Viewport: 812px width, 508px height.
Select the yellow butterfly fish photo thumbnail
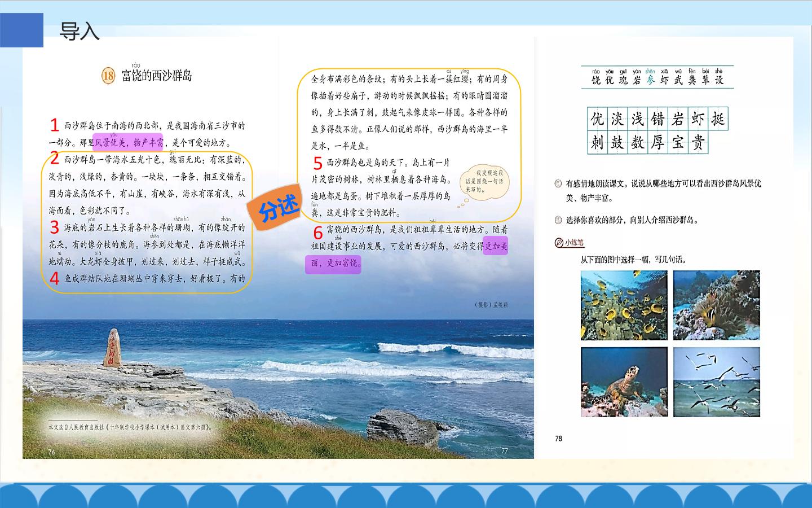click(624, 305)
